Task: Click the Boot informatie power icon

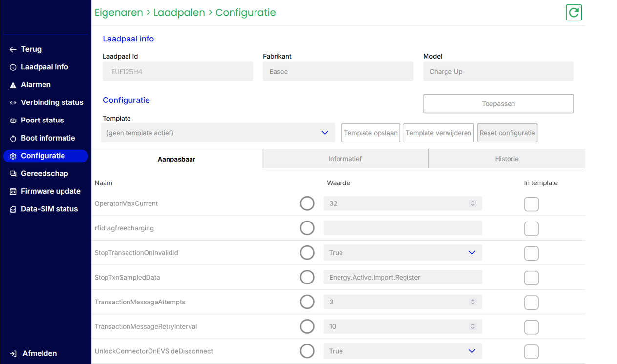Action: coord(13,139)
